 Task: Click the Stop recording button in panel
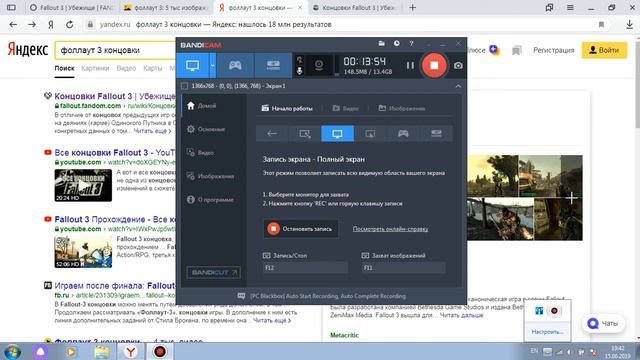[x=300, y=229]
